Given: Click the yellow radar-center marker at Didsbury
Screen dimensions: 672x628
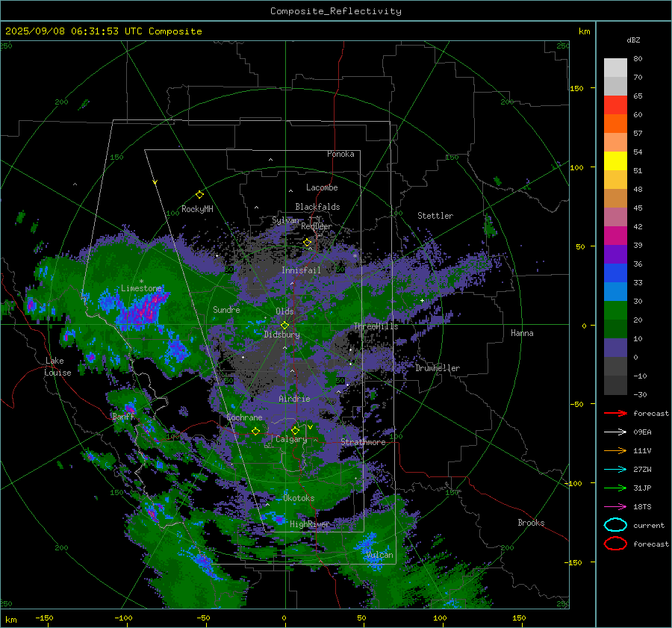Looking at the screenshot, I should coord(284,326).
